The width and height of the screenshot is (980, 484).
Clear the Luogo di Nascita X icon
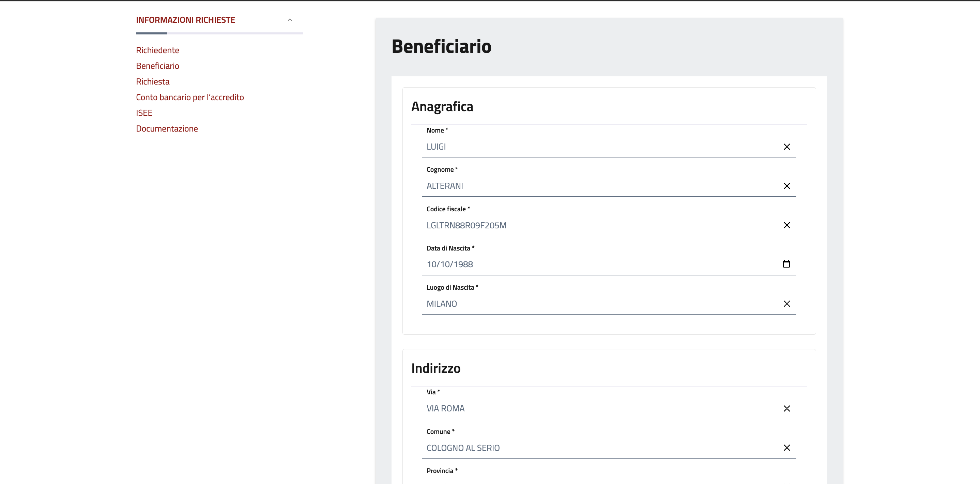[x=786, y=304]
